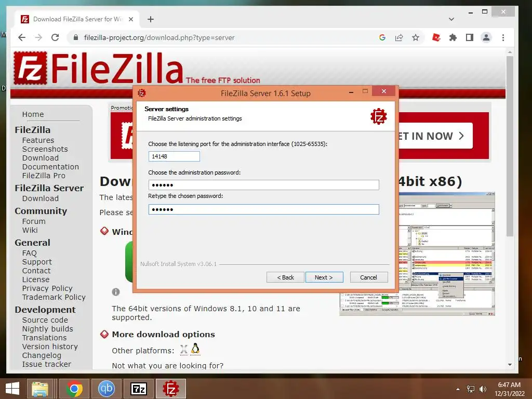Image resolution: width=532 pixels, height=399 pixels.
Task: Click the volume speaker tray icon
Action: pos(483,389)
